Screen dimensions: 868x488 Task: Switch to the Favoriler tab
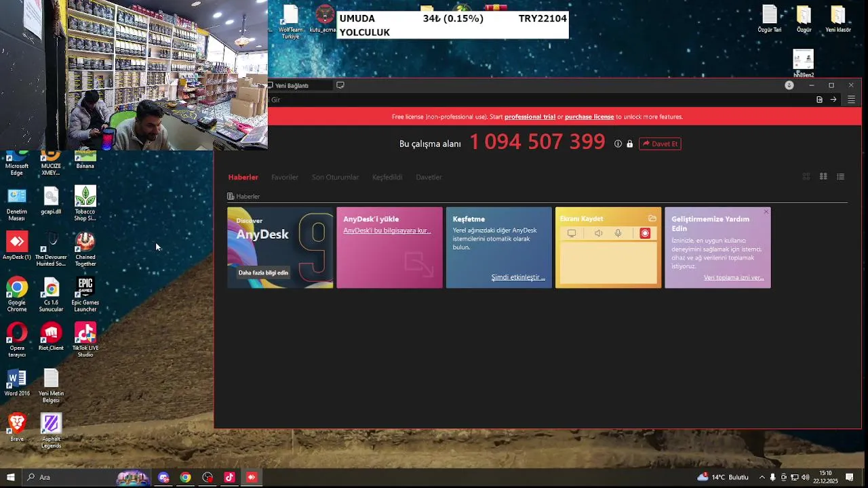click(x=285, y=177)
